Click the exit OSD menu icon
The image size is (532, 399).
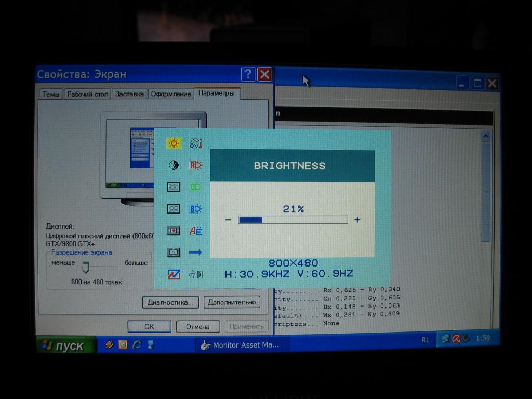click(195, 274)
